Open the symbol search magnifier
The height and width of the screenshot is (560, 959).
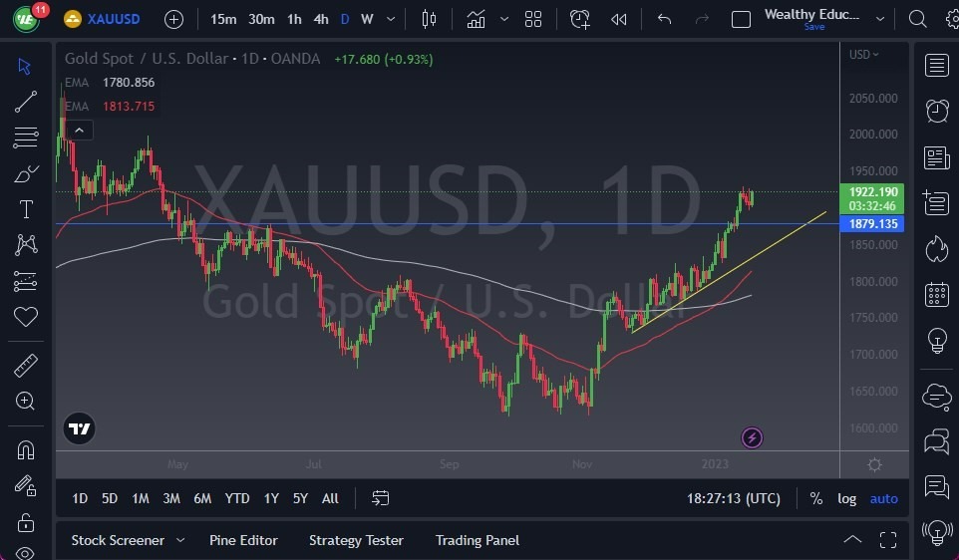tap(917, 20)
